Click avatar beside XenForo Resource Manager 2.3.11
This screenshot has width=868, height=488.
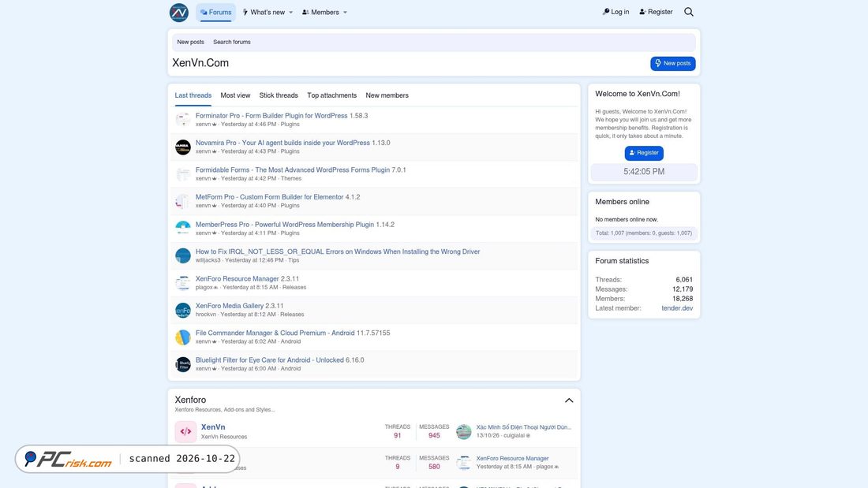pos(183,283)
